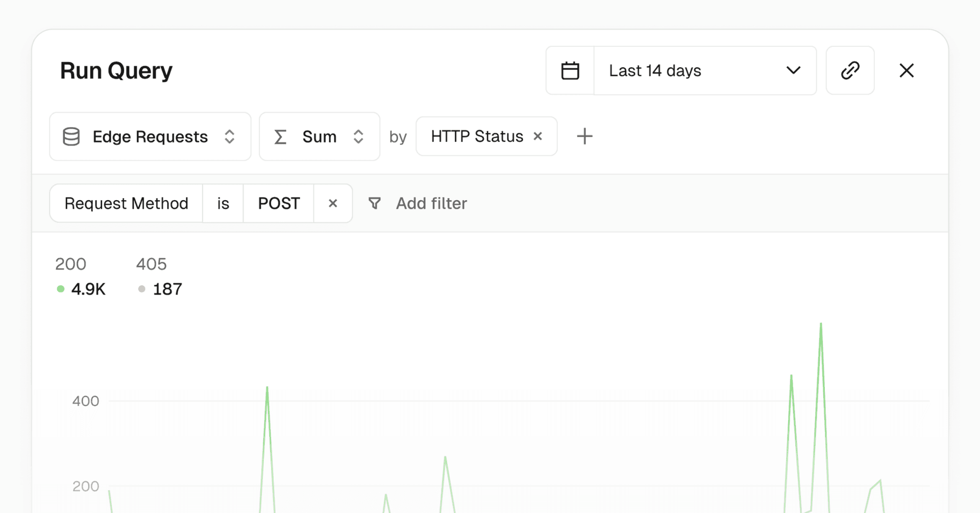Click the Request Method filter field
This screenshot has width=980, height=513.
pos(126,203)
